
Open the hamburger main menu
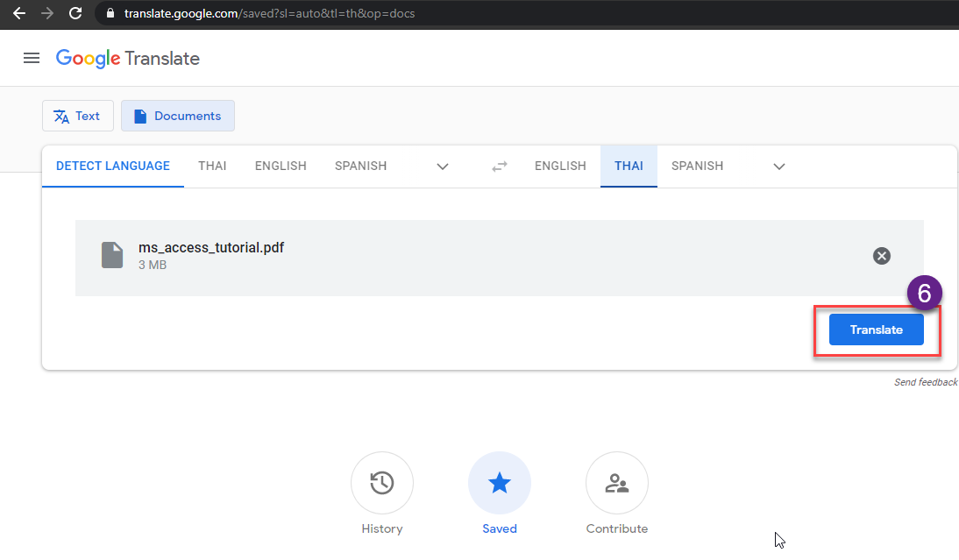(32, 58)
